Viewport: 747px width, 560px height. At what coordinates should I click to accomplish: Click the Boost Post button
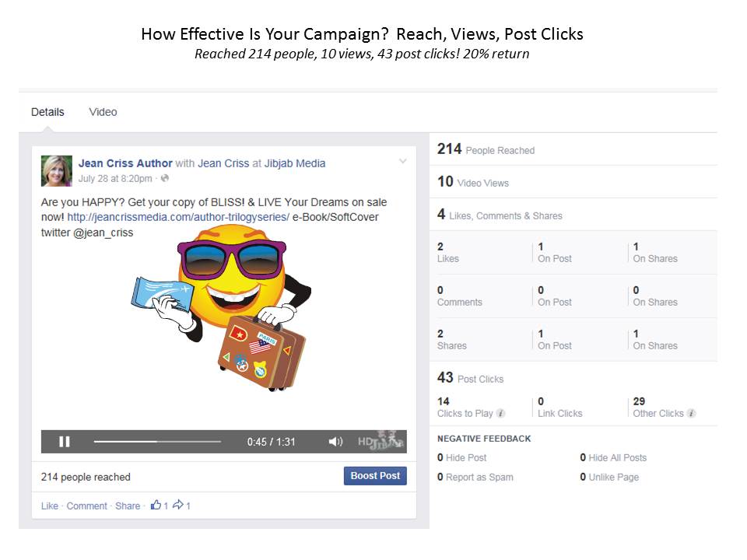pyautogui.click(x=375, y=476)
